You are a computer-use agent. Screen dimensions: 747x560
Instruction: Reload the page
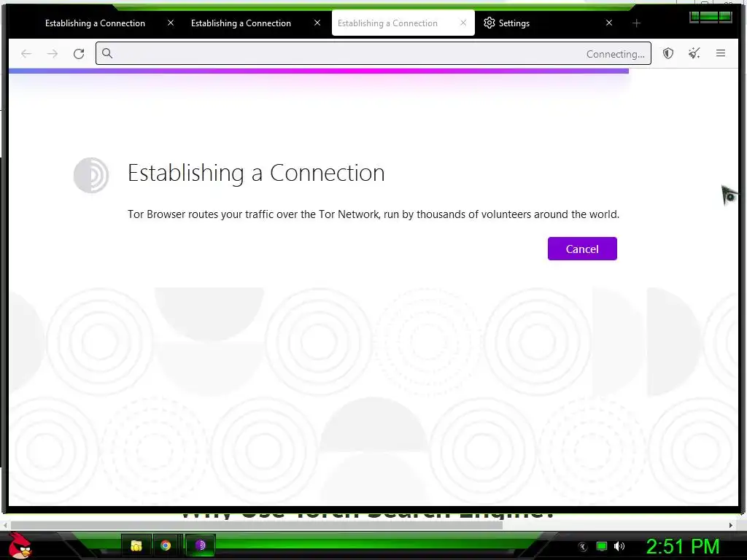[x=79, y=54]
